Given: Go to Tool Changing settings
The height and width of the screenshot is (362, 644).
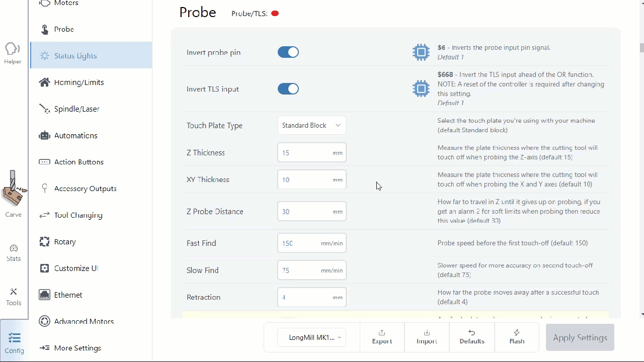Looking at the screenshot, I should [x=78, y=215].
